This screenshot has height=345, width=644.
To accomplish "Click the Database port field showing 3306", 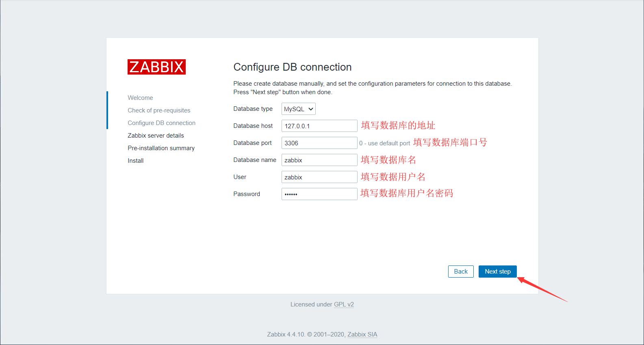I will coord(319,143).
